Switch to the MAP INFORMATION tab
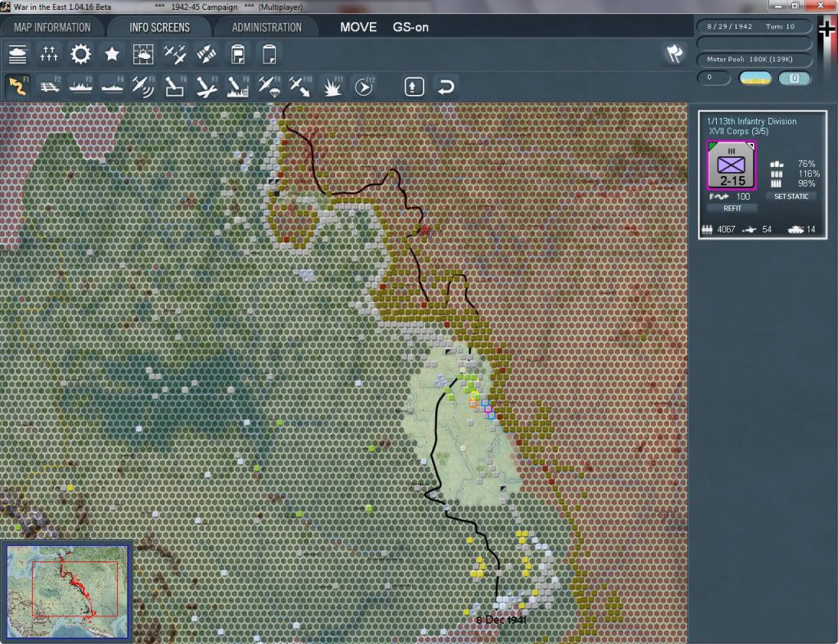This screenshot has height=644, width=838. pos(52,27)
